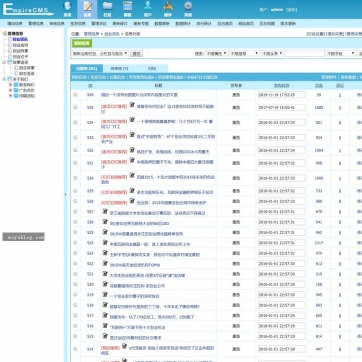Select 励志故事 in the sidebar tree
Image resolution: width=362 pixels, height=362 pixels.
coord(26,68)
